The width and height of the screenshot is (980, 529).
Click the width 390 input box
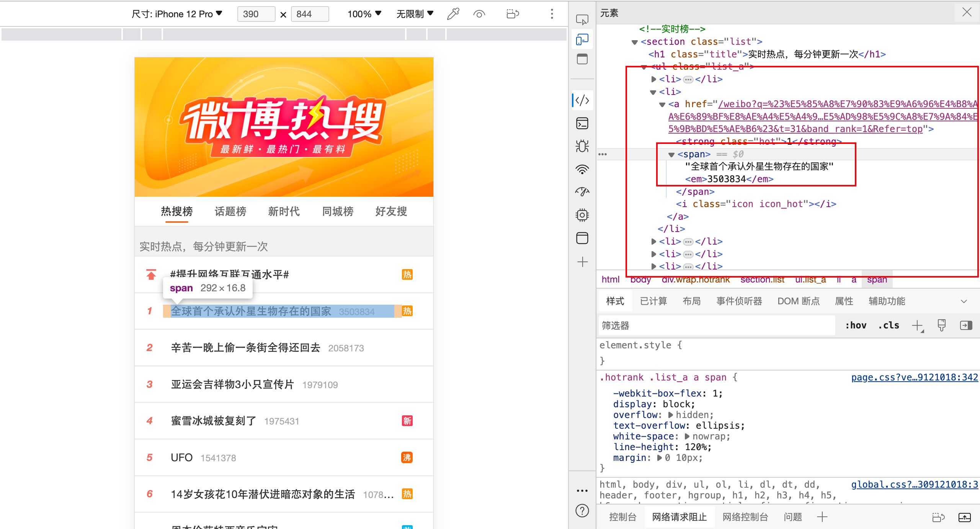[256, 14]
